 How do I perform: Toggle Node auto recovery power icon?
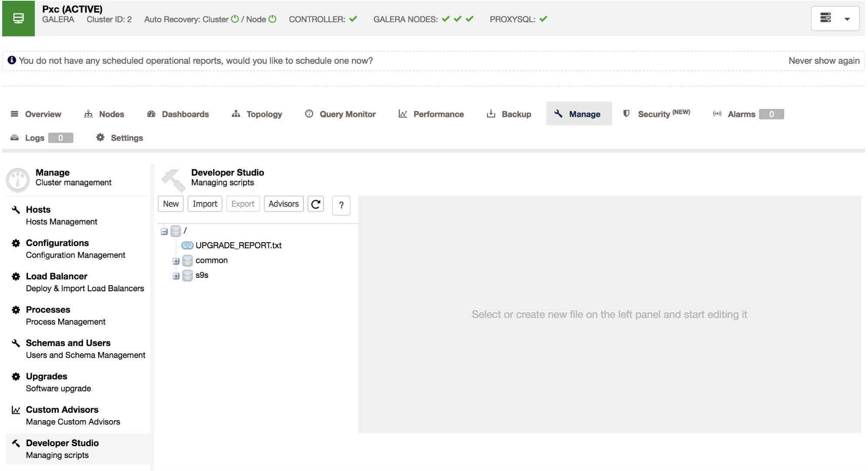(272, 19)
